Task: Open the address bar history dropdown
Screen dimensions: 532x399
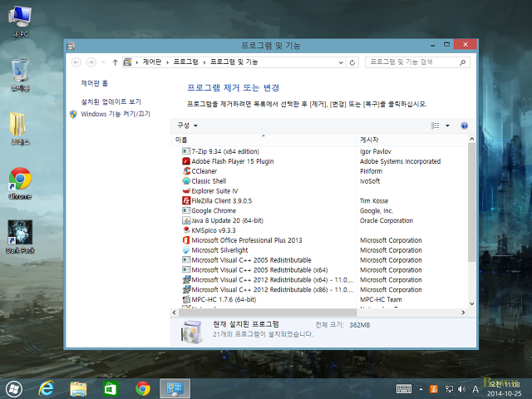Action: click(x=341, y=62)
